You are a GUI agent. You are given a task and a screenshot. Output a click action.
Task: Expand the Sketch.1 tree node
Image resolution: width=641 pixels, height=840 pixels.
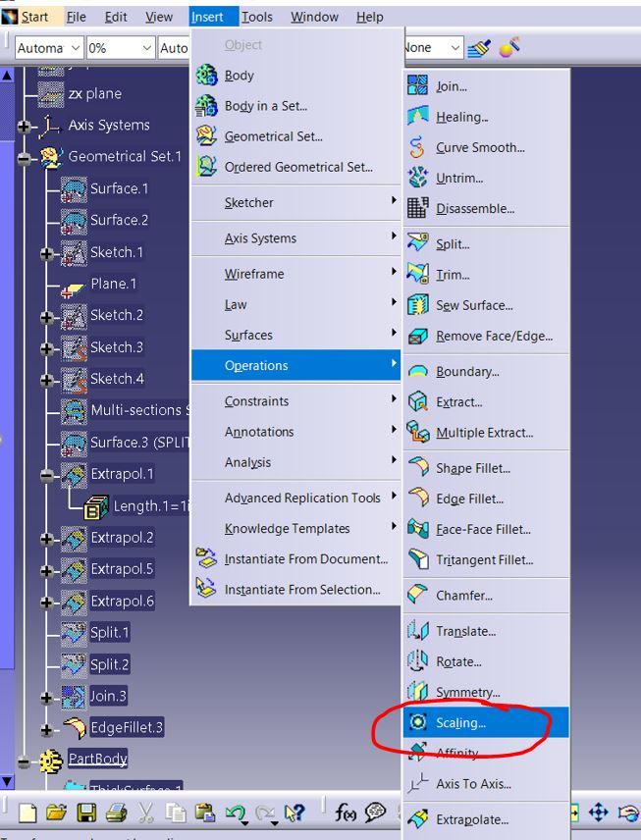(x=47, y=253)
